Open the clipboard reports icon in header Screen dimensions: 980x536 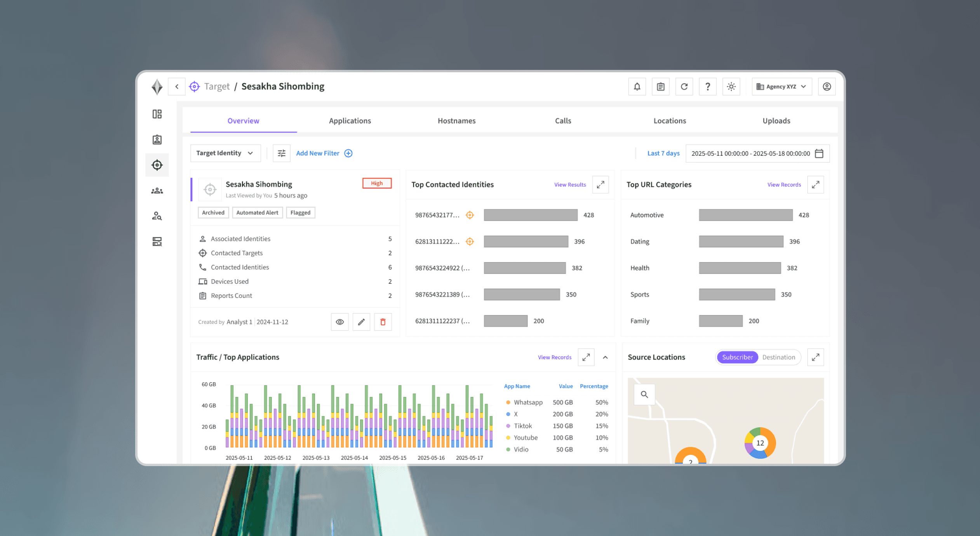pos(661,87)
